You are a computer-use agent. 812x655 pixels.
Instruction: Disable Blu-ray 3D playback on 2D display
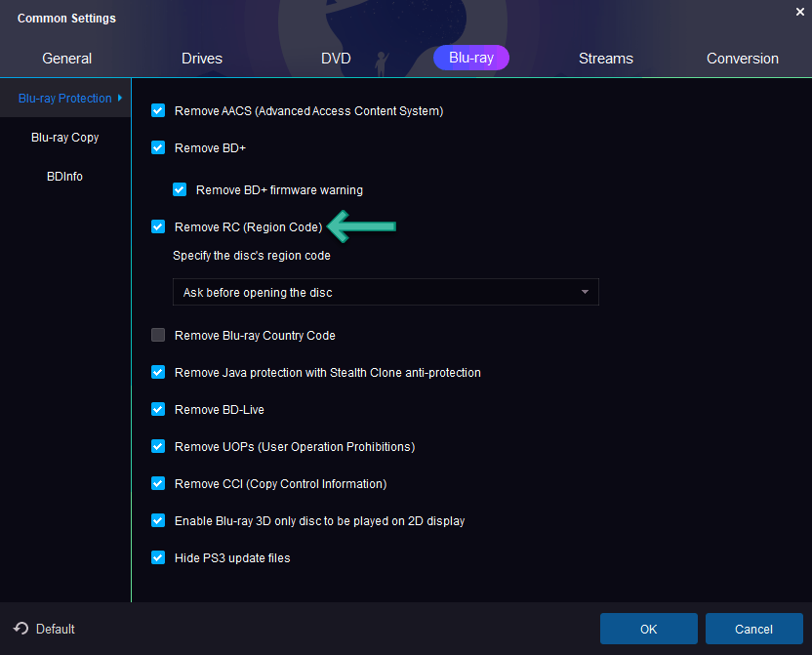[x=158, y=520]
